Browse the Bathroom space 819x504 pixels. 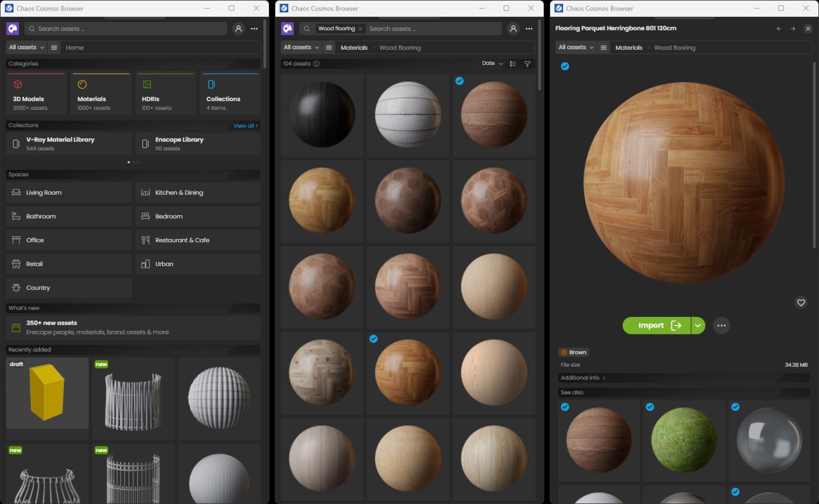coord(69,216)
